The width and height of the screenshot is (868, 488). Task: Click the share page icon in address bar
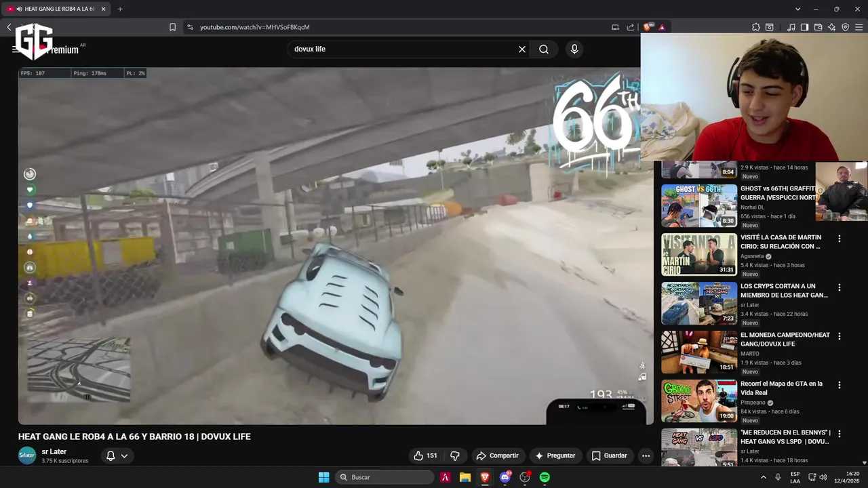(x=631, y=27)
